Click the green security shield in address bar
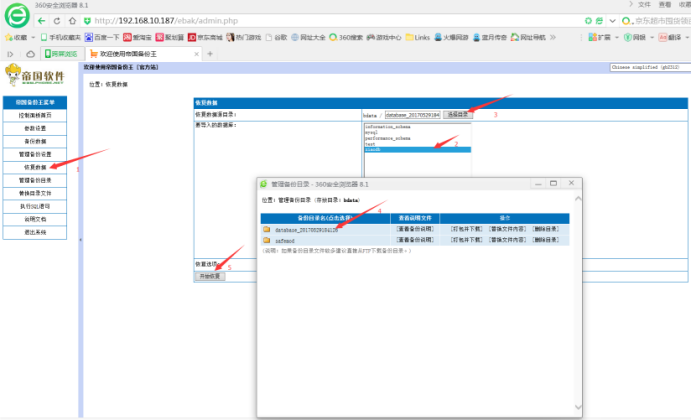The image size is (692, 420). pyautogui.click(x=87, y=21)
